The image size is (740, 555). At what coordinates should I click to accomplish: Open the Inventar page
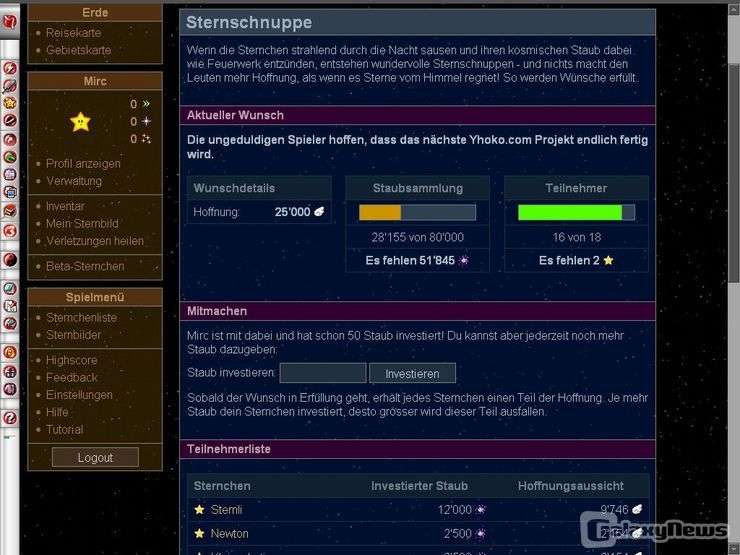pyautogui.click(x=65, y=206)
